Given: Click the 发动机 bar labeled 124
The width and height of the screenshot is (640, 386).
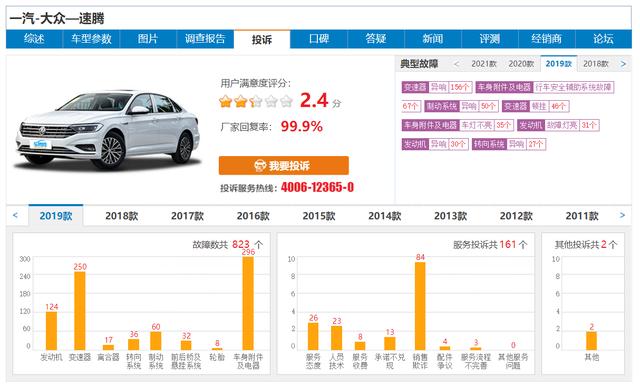Looking at the screenshot, I should coord(51,331).
